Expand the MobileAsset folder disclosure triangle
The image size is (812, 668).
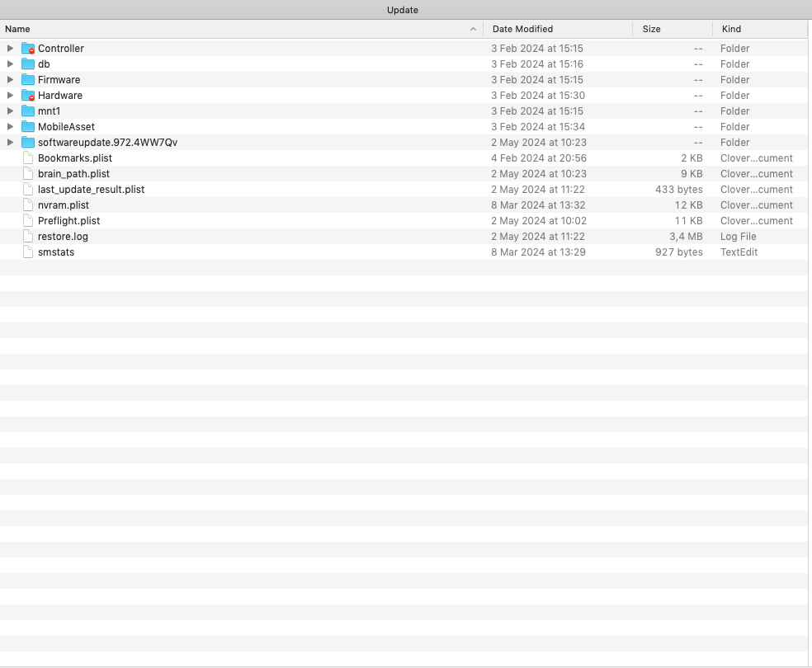[x=10, y=127]
